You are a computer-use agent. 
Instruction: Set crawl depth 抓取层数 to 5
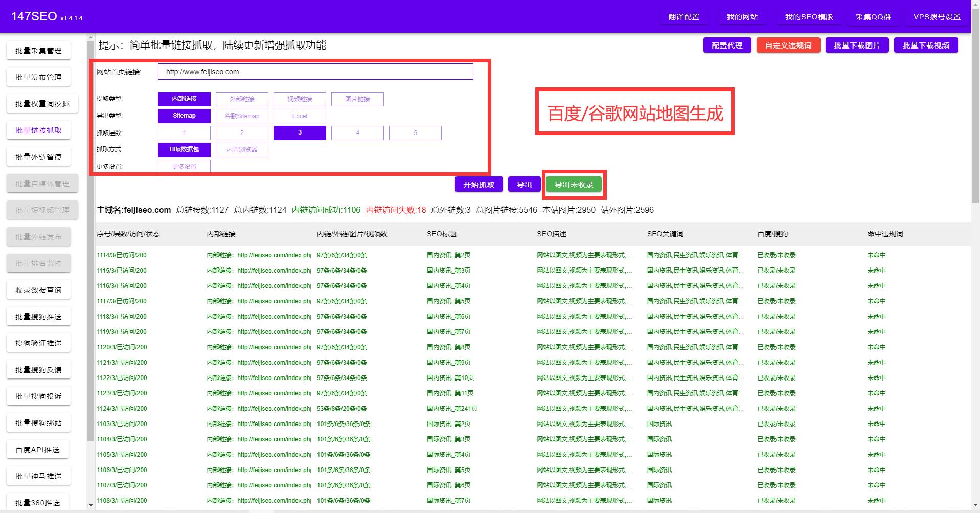coord(415,132)
